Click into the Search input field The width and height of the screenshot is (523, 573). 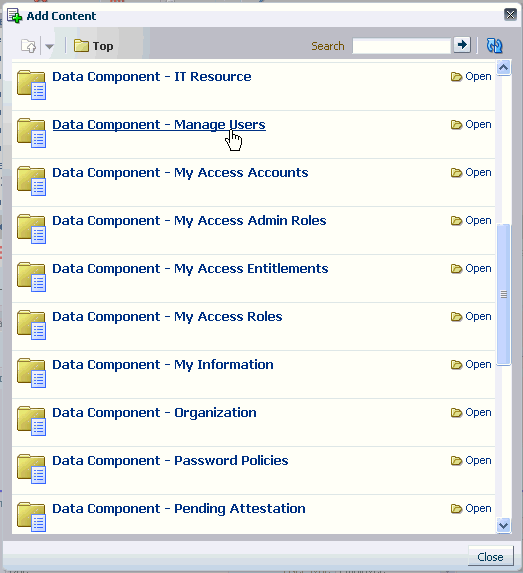pyautogui.click(x=401, y=46)
